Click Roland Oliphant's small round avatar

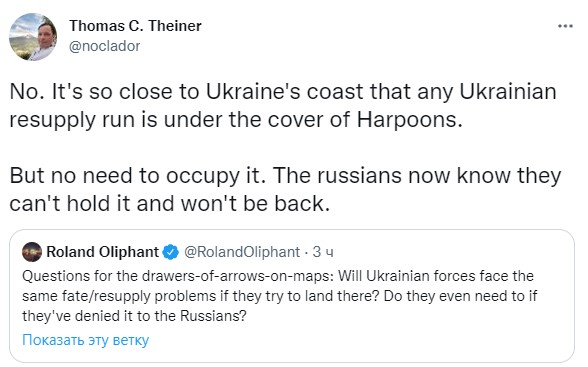pyautogui.click(x=32, y=252)
